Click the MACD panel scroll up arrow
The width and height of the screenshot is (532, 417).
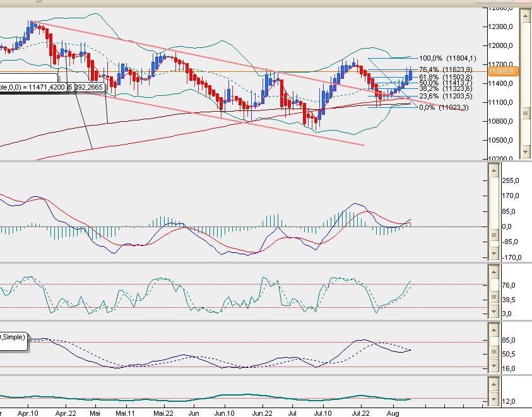click(494, 170)
